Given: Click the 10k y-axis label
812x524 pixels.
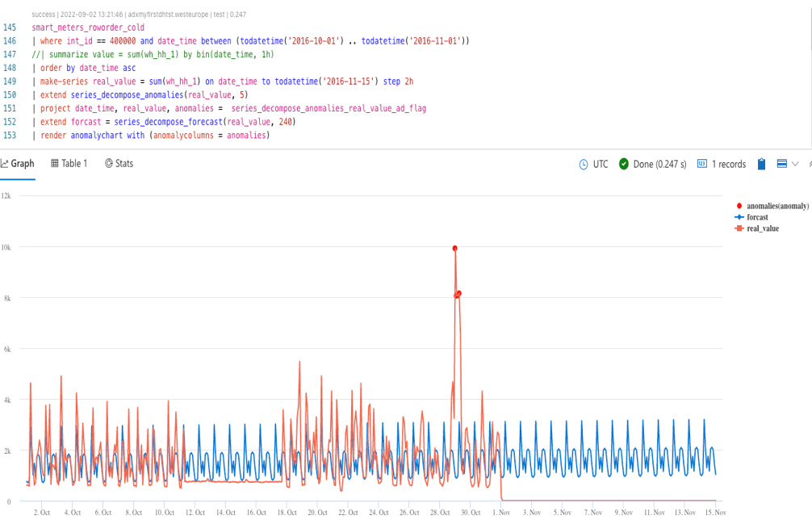Looking at the screenshot, I should (x=6, y=247).
